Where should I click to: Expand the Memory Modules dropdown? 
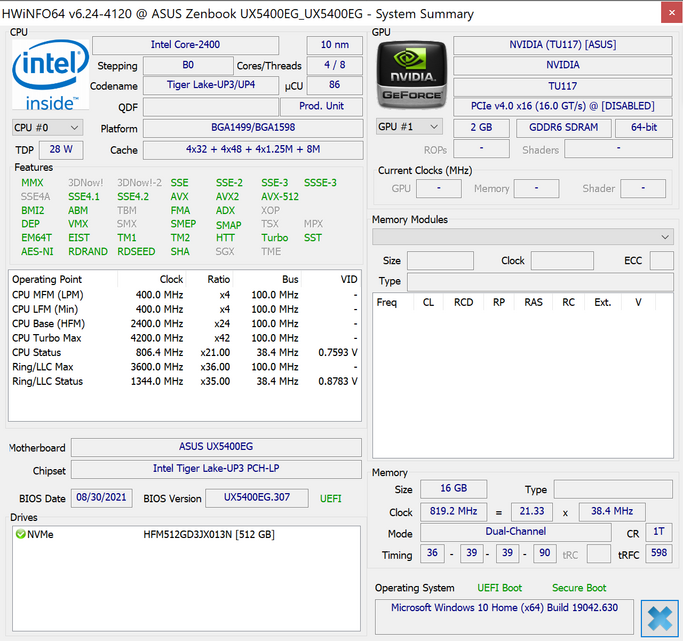point(523,237)
